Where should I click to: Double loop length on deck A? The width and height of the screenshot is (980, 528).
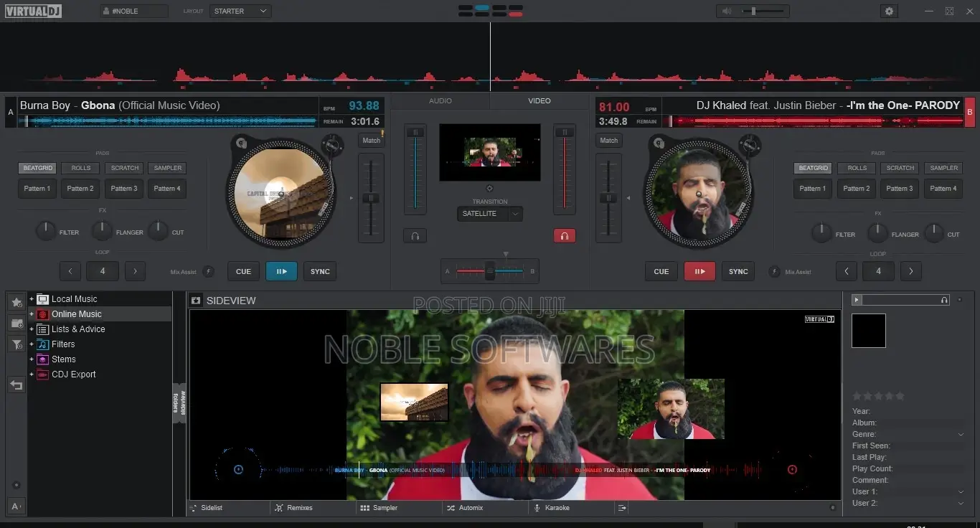pyautogui.click(x=135, y=271)
